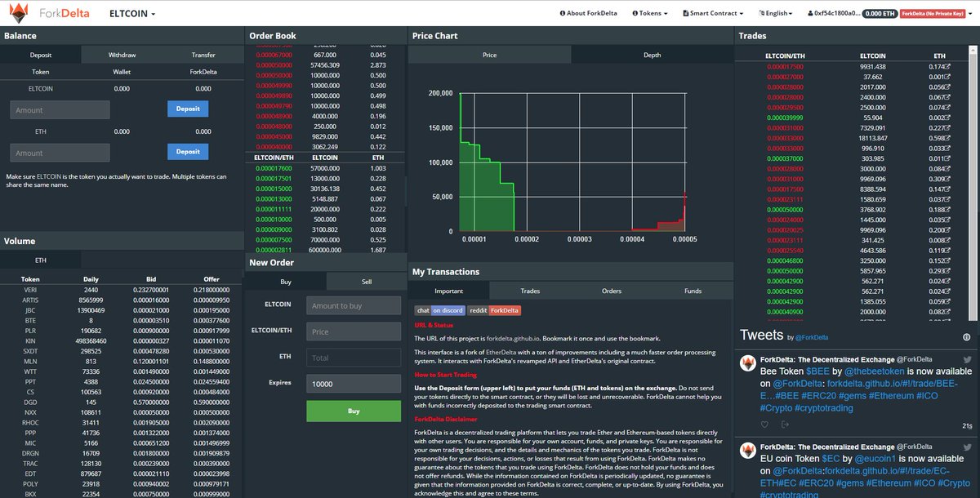980x498 pixels.
Task: Select buy order at 0.000017600 price
Action: point(325,168)
